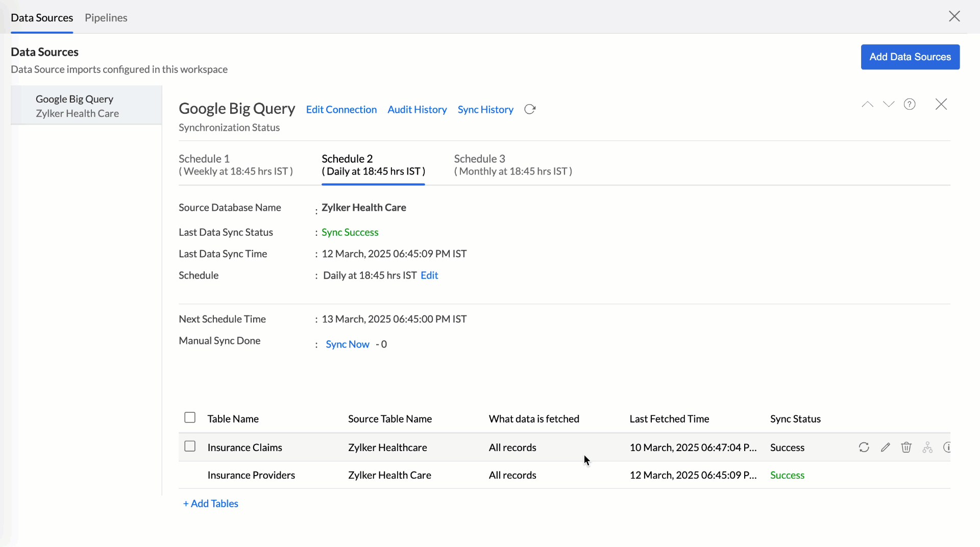Click the lineage icon in Insurance Claims row

[x=927, y=447]
